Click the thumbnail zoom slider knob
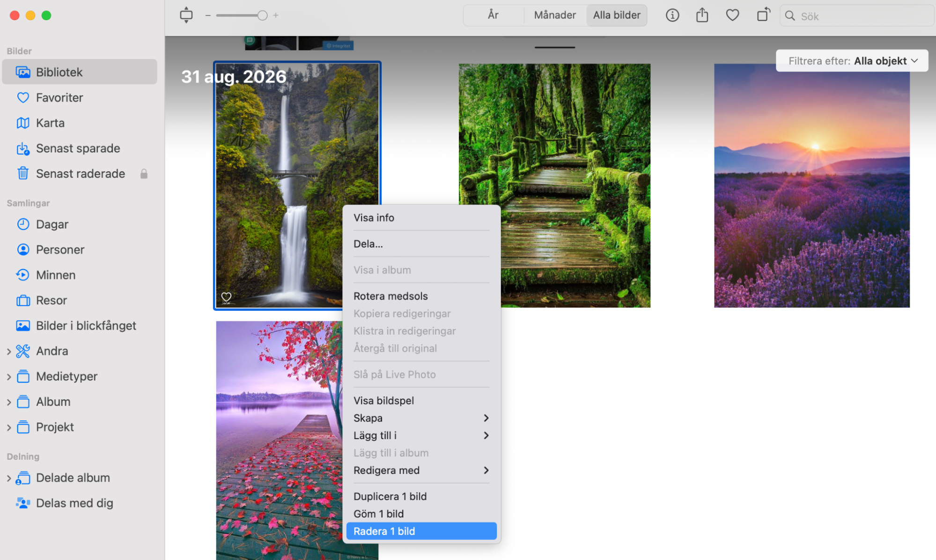This screenshot has height=560, width=936. tap(263, 15)
